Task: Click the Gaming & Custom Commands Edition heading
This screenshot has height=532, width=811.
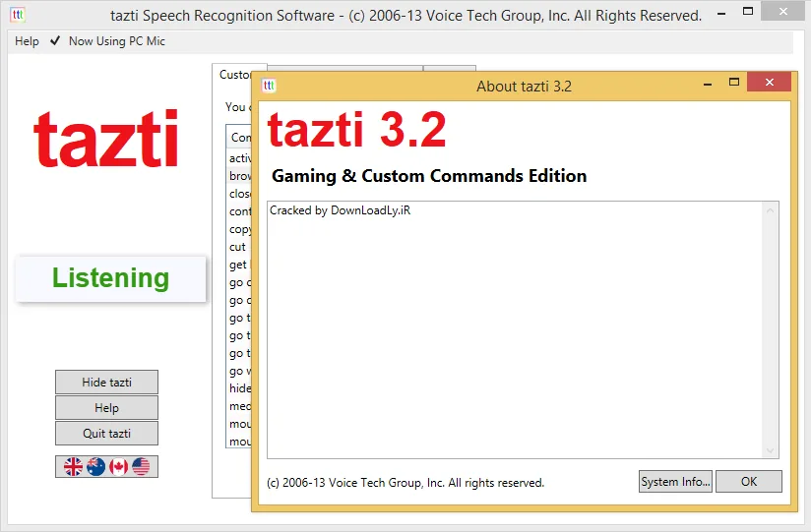Action: pyautogui.click(x=429, y=176)
